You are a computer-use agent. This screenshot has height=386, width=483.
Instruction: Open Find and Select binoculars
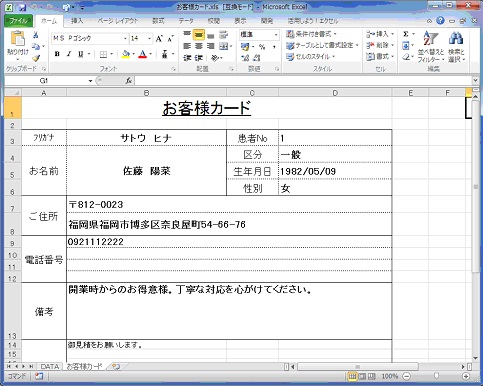456,46
